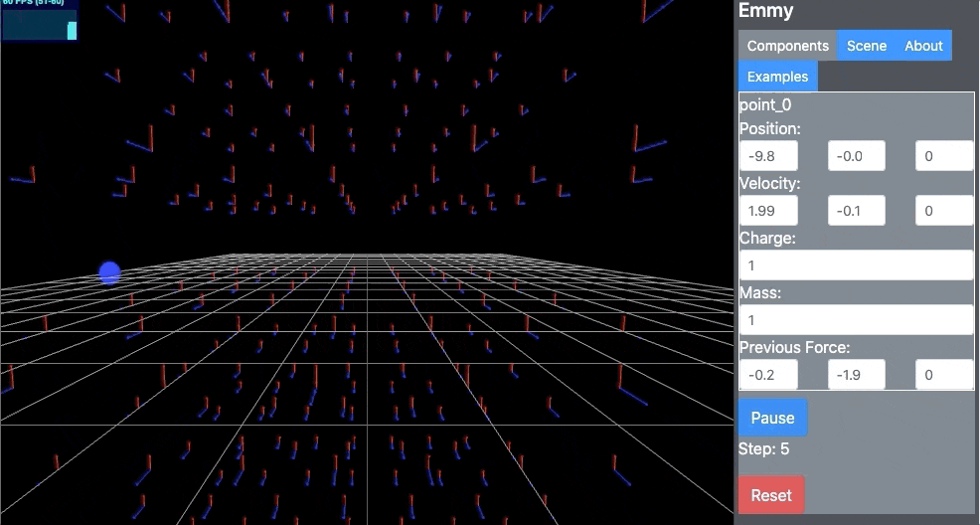This screenshot has width=980, height=525.
Task: Click the Charge input field
Action: (856, 265)
